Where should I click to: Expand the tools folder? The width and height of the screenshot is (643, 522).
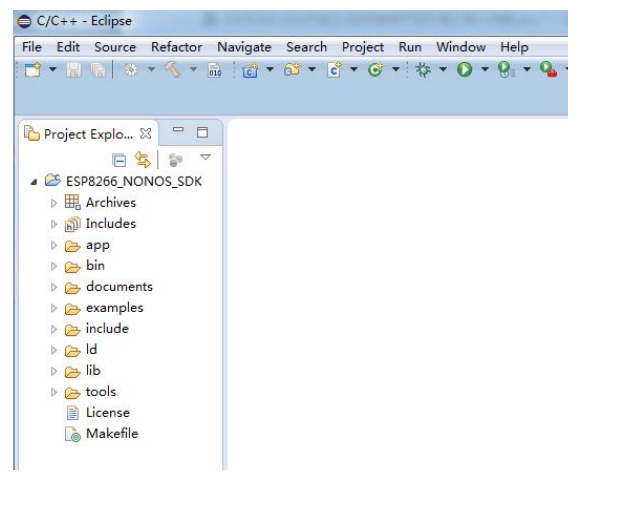54,392
